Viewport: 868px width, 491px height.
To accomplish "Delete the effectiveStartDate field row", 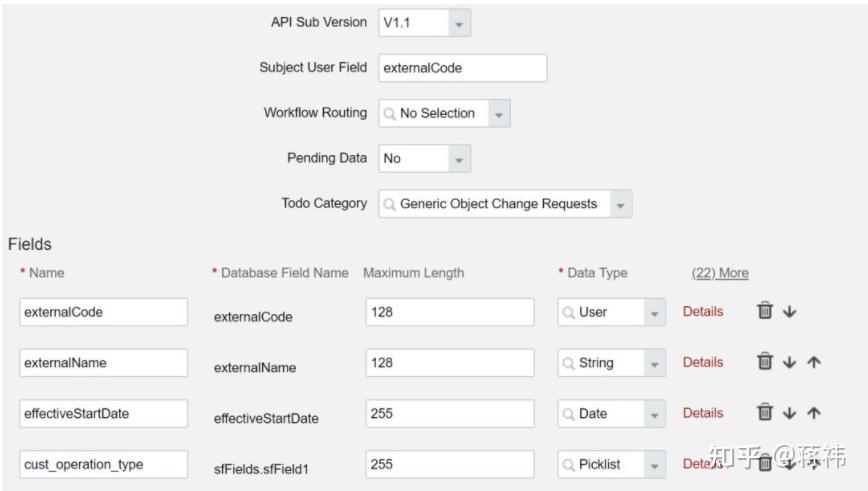I will coord(765,412).
